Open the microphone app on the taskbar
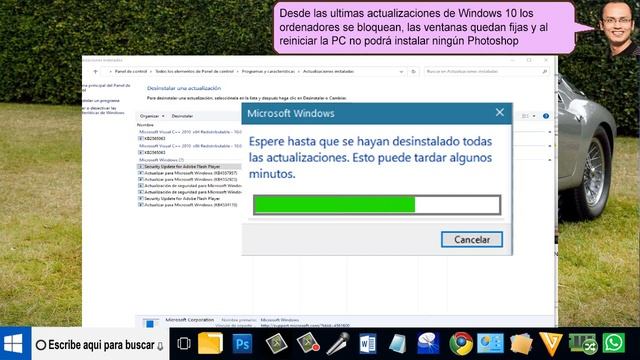 338,343
